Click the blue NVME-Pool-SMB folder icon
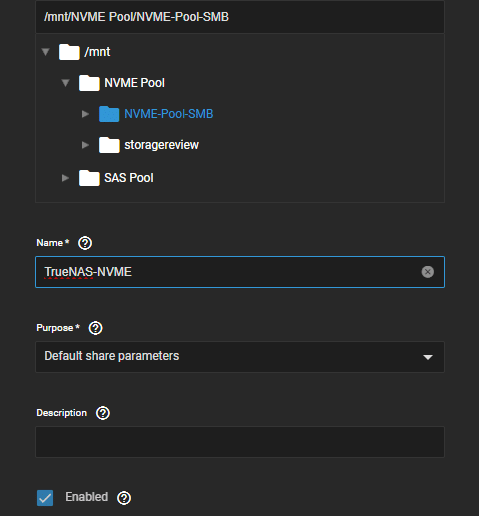The width and height of the screenshot is (479, 516). point(109,114)
